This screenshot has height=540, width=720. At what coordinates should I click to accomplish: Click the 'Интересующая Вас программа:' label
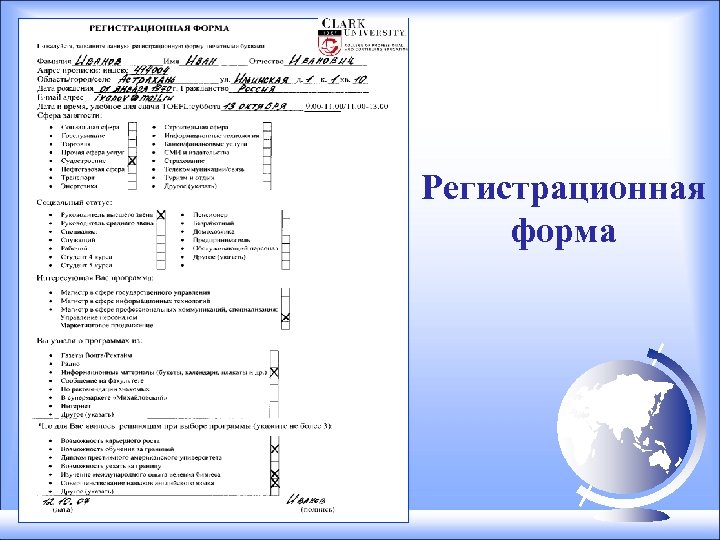point(95,278)
